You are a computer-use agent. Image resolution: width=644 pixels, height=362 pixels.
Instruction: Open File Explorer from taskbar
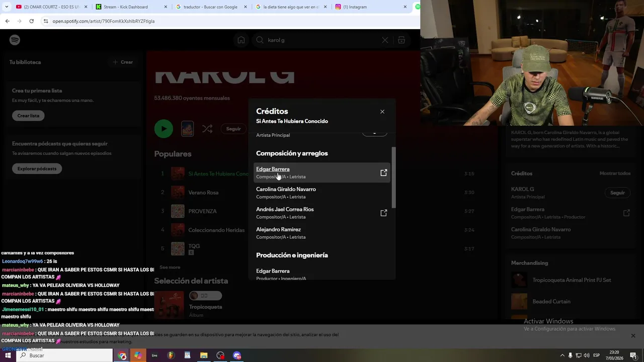click(x=204, y=355)
